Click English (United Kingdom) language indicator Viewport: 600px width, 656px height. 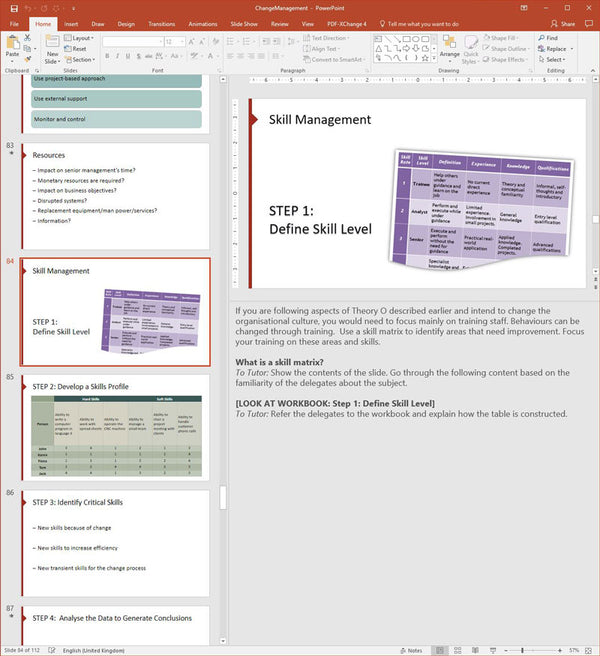point(94,651)
